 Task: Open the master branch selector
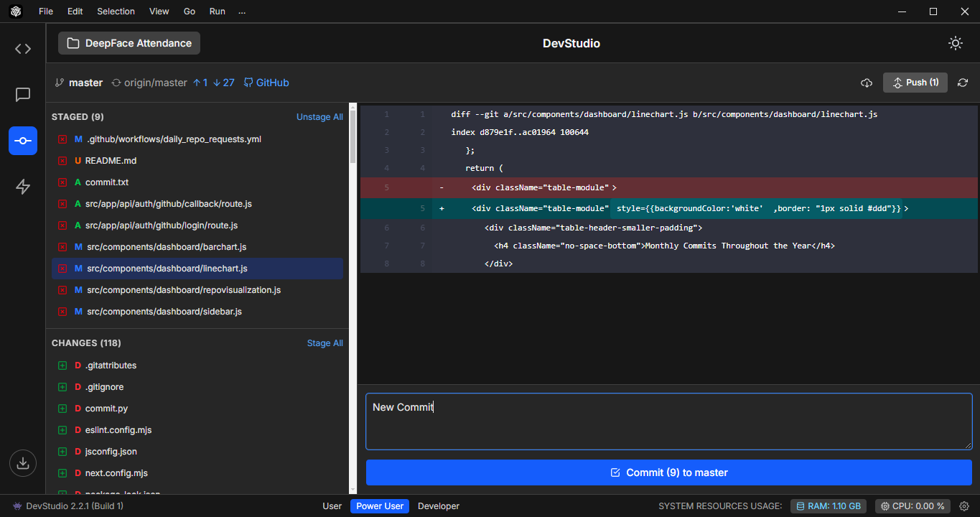coord(79,83)
